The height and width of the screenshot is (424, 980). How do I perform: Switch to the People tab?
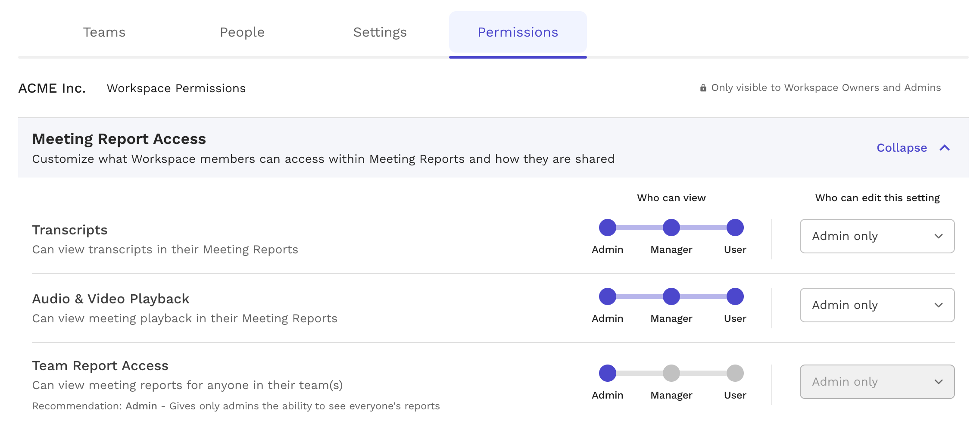pyautogui.click(x=242, y=32)
